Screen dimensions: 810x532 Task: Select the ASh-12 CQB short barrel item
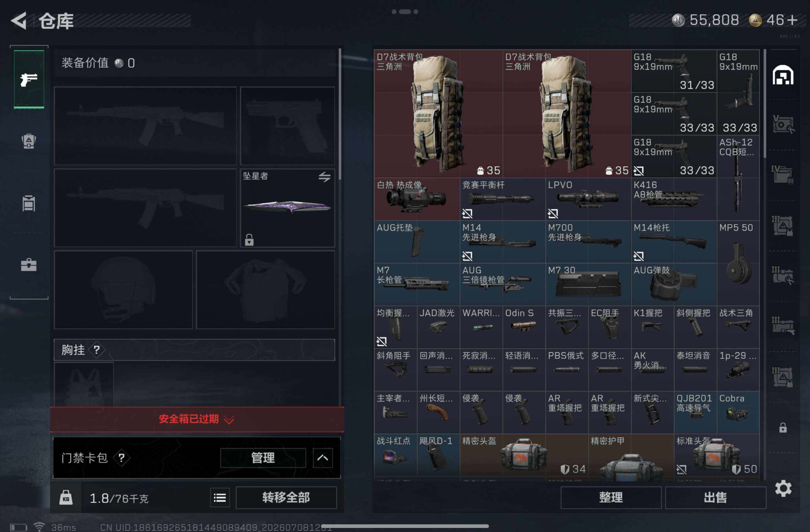tap(738, 178)
